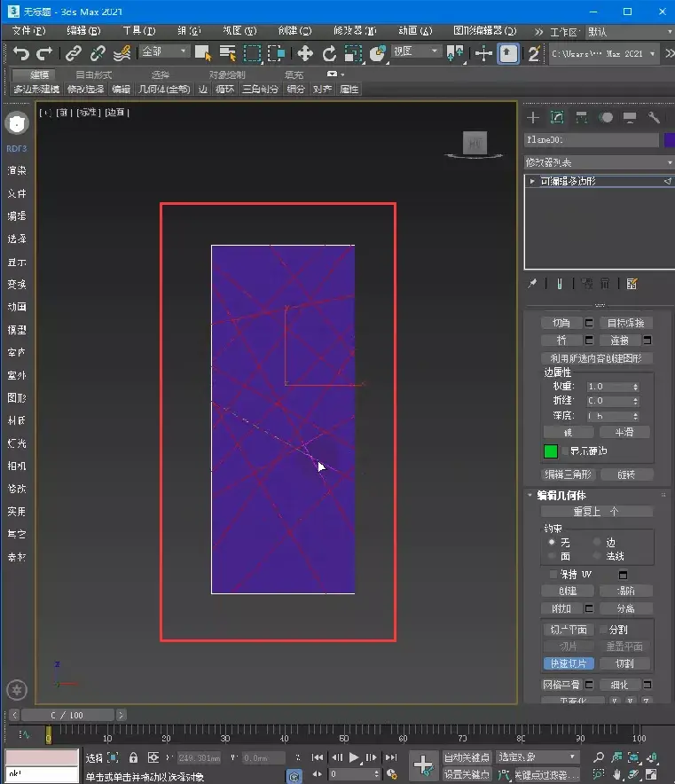Open the Modify panel tab icon
Screen dimensions: 675x784
pyautogui.click(x=557, y=117)
